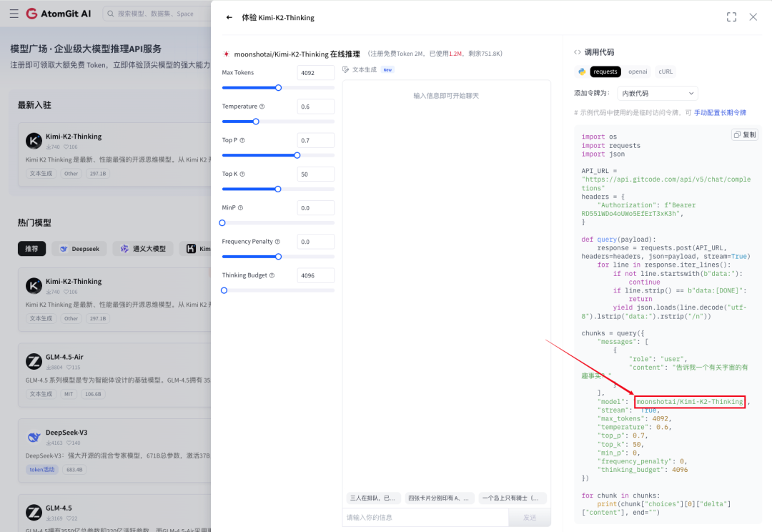Open DeepSeek-V3 model title
This screenshot has width=772, height=532.
66,433
